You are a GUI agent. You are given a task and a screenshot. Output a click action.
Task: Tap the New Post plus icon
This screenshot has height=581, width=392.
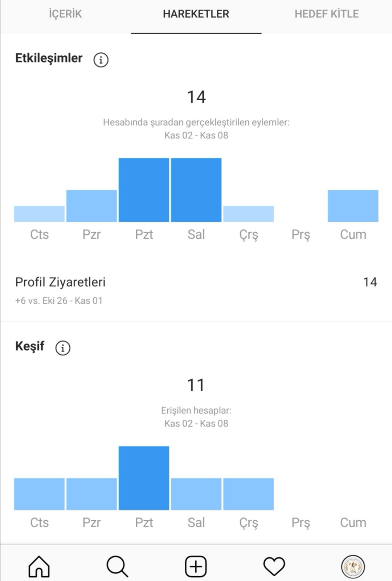pos(196,566)
